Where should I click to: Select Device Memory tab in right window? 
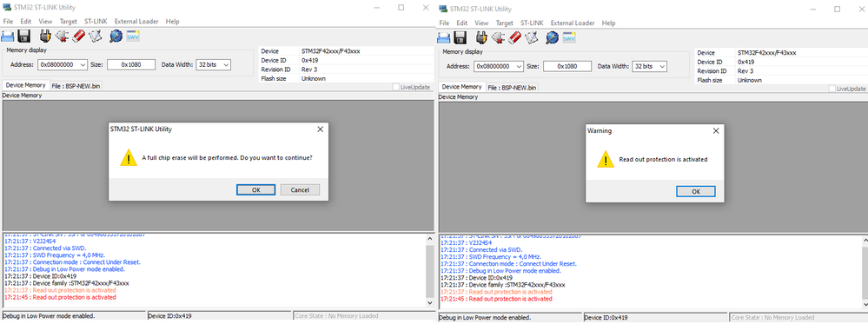(461, 87)
